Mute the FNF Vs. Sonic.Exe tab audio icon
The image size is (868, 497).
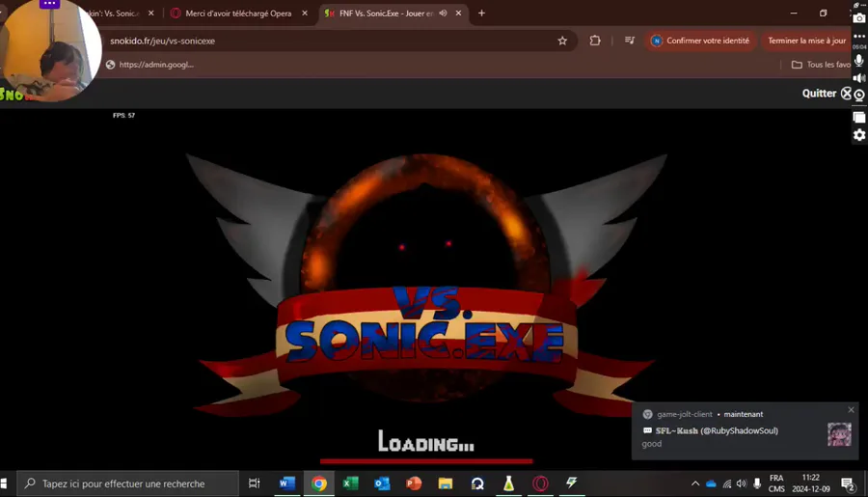click(x=443, y=13)
